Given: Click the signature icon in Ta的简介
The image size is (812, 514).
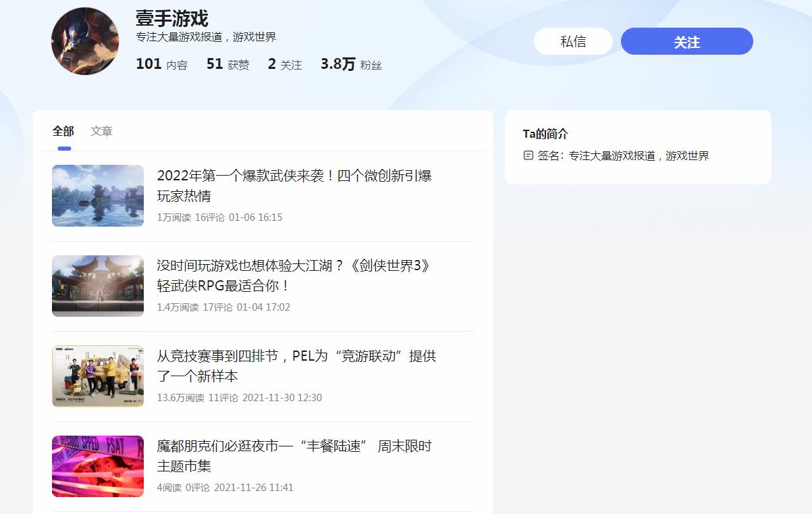Looking at the screenshot, I should tap(529, 155).
